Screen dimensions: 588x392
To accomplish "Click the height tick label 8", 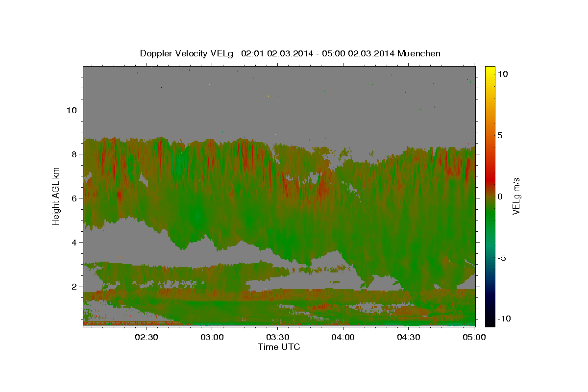I will [x=74, y=154].
